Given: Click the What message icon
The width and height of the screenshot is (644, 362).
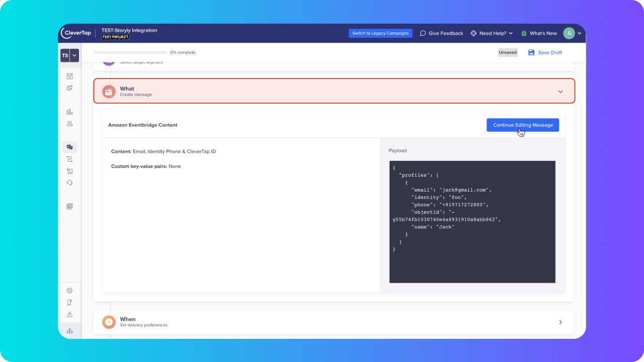Looking at the screenshot, I should tap(109, 92).
